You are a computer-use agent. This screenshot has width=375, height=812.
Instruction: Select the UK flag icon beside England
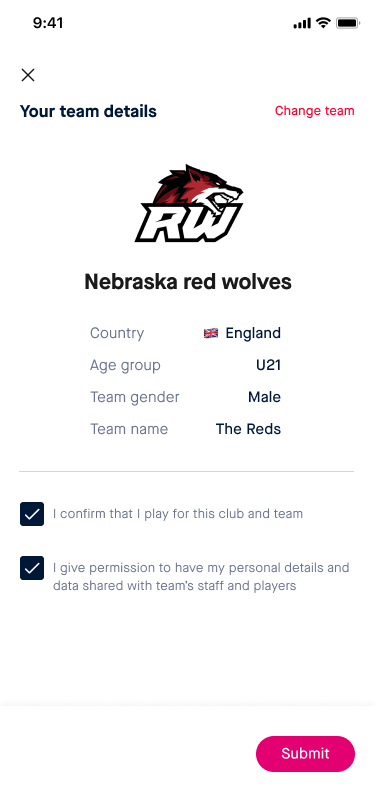point(211,333)
